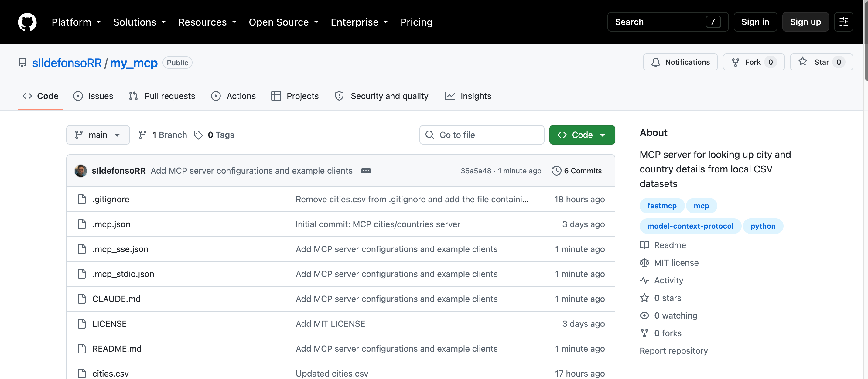Viewport: 868px width, 379px height.
Task: Click the file icon for .mcp_sse.json
Action: click(81, 249)
